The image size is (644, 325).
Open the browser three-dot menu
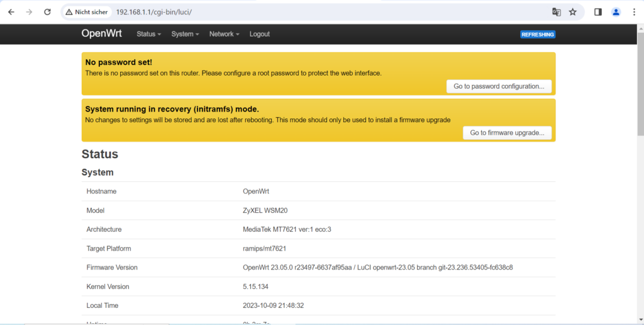(x=634, y=12)
